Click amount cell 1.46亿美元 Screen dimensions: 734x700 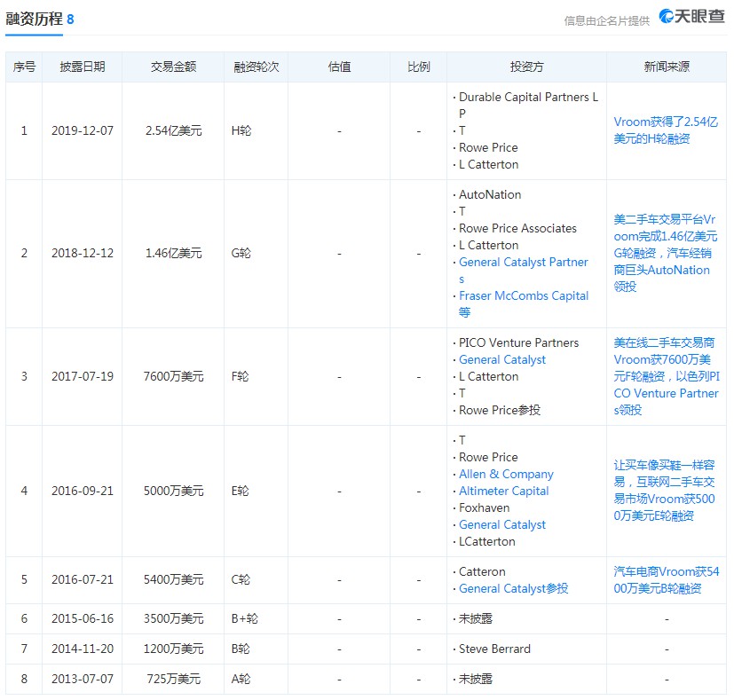coord(173,253)
